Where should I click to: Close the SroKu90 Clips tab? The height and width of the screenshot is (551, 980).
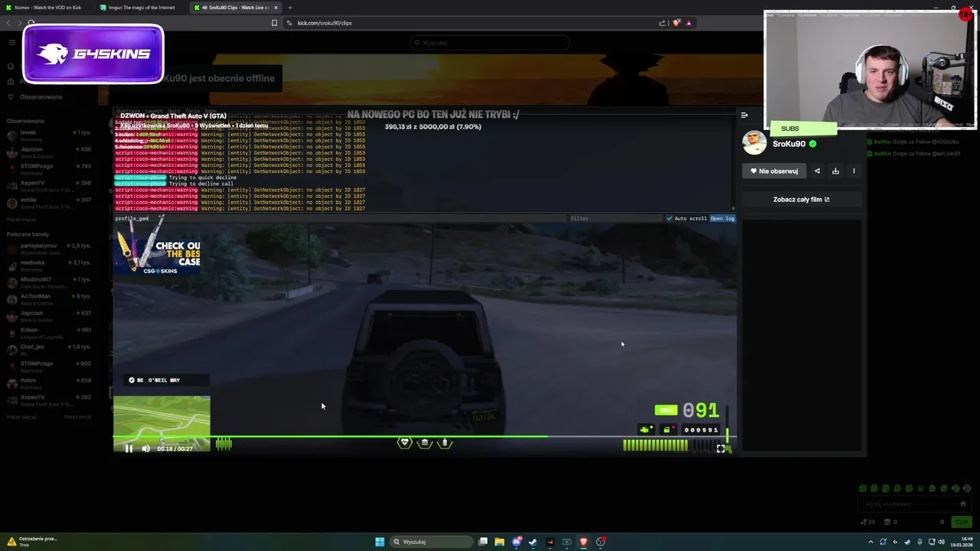click(x=276, y=8)
